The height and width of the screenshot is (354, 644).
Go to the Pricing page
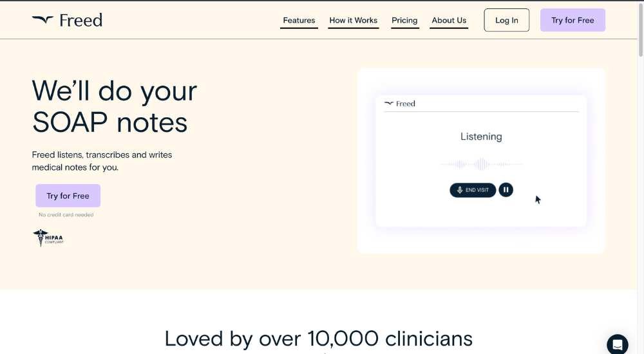(x=404, y=21)
